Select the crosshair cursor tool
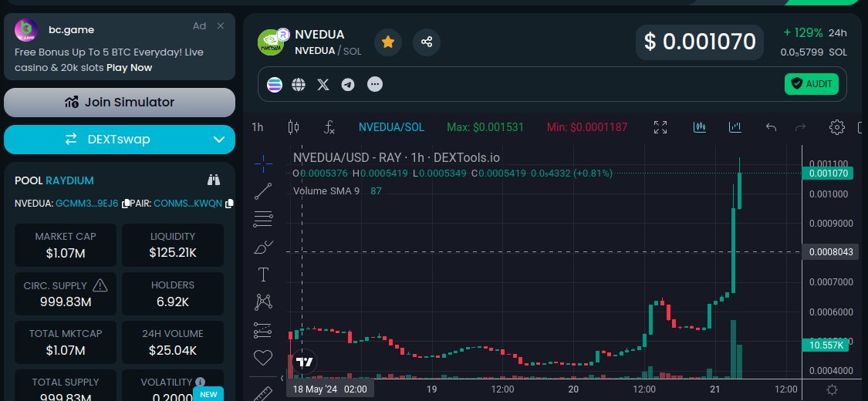The width and height of the screenshot is (868, 401). (264, 163)
